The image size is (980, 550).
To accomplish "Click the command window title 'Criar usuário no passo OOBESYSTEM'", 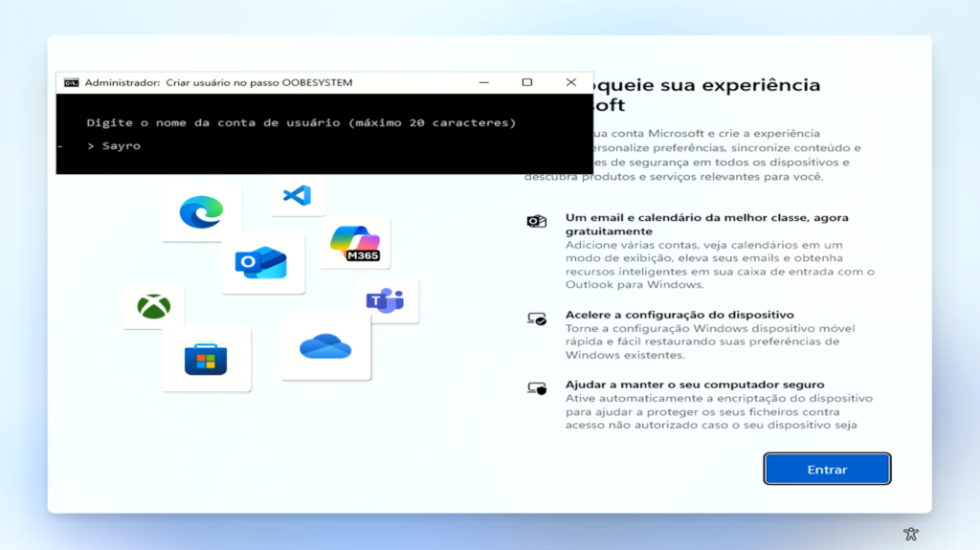I will [258, 82].
